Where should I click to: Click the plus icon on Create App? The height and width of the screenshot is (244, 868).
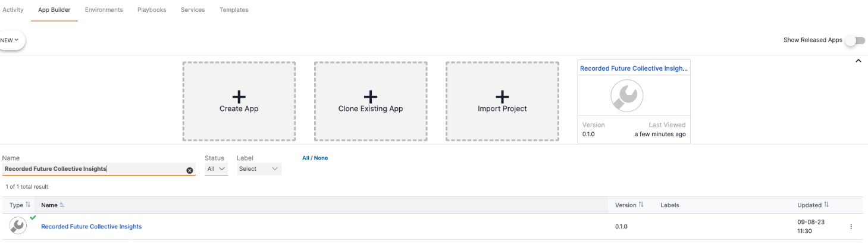(x=239, y=96)
